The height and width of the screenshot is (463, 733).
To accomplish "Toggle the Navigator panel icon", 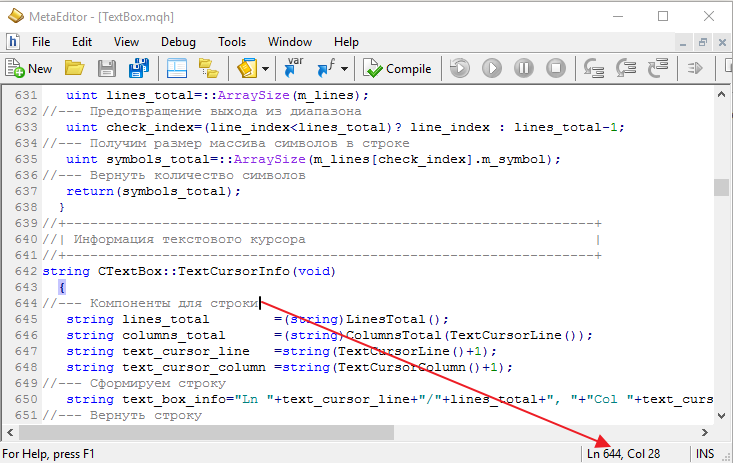I will coord(177,68).
